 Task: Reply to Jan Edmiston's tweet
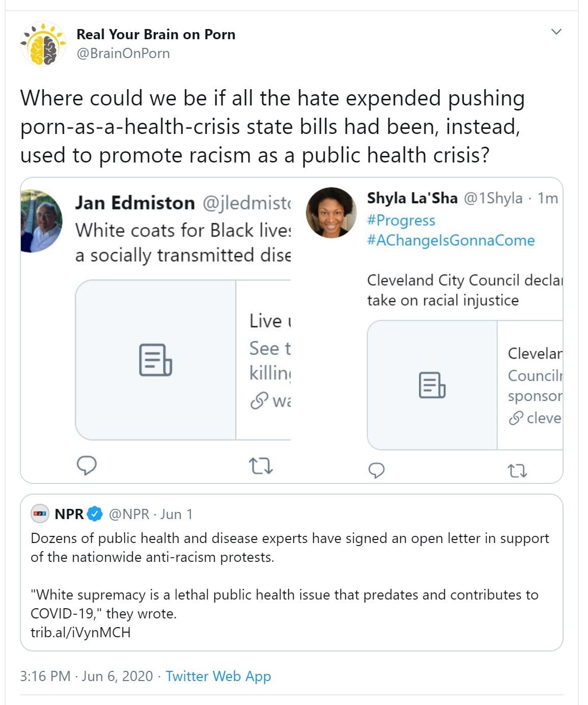click(x=87, y=465)
